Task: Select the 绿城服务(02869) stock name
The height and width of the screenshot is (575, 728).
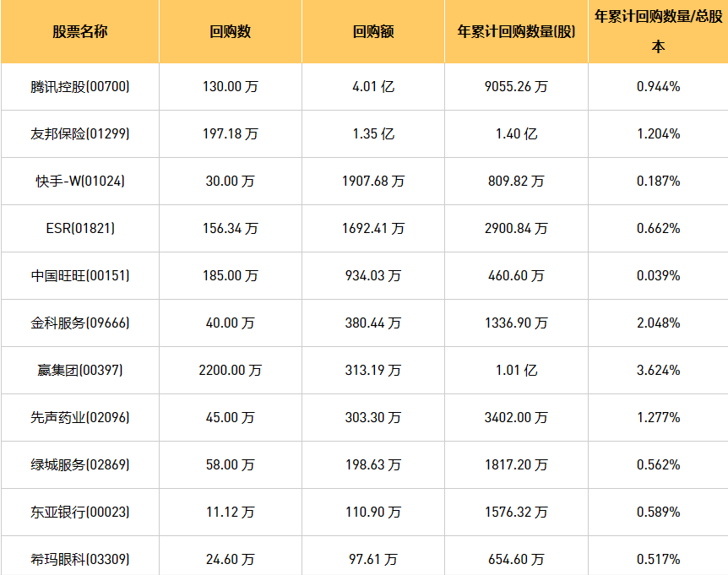Action: coord(79,464)
